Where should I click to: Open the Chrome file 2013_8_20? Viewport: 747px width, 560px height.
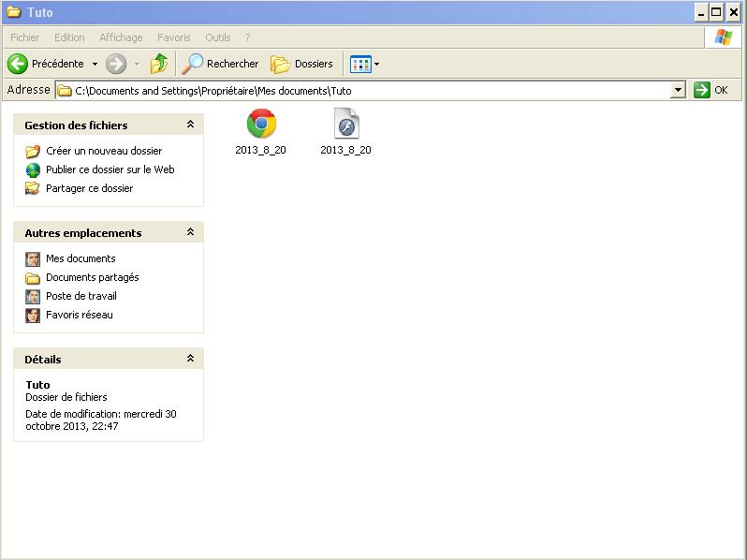pyautogui.click(x=261, y=125)
